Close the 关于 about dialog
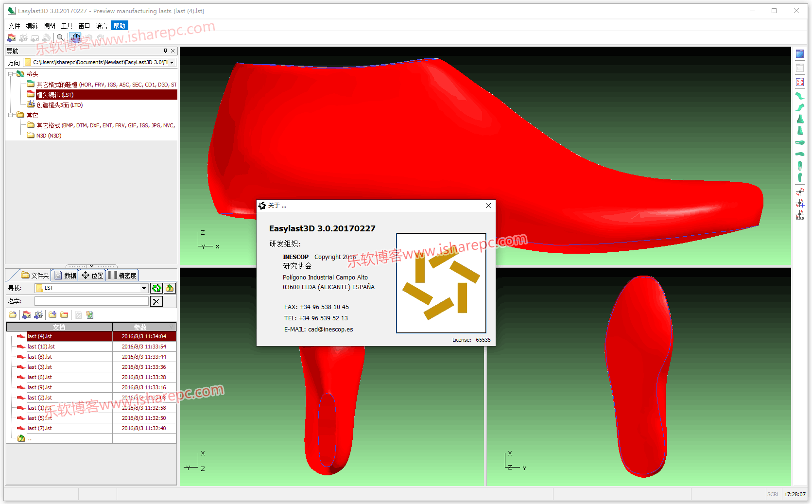812x504 pixels. (488, 206)
